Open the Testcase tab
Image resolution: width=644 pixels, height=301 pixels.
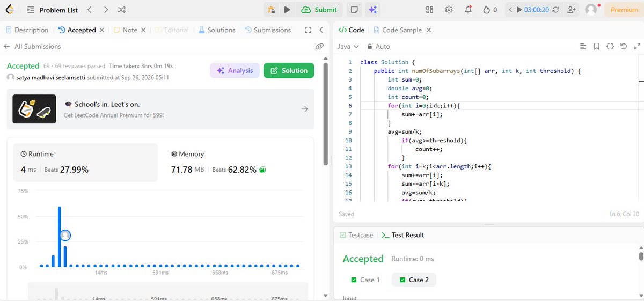pos(356,235)
